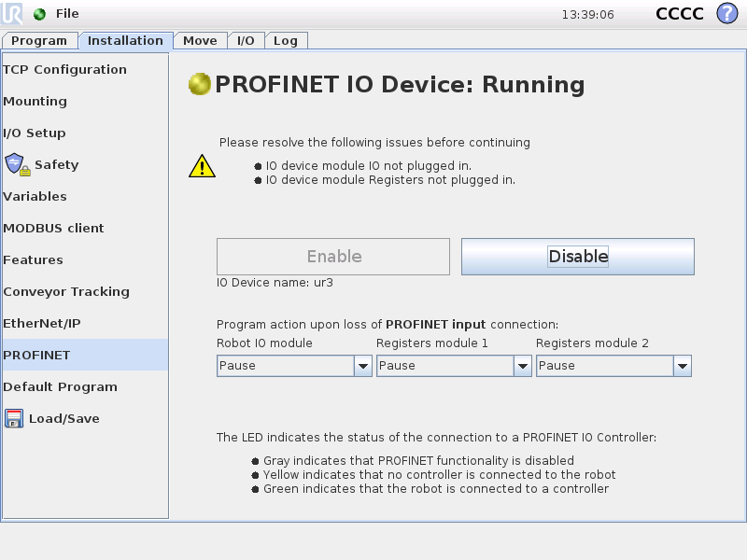Click 'Gray indicates that PROFINET functionality is disabled'

tap(418, 460)
